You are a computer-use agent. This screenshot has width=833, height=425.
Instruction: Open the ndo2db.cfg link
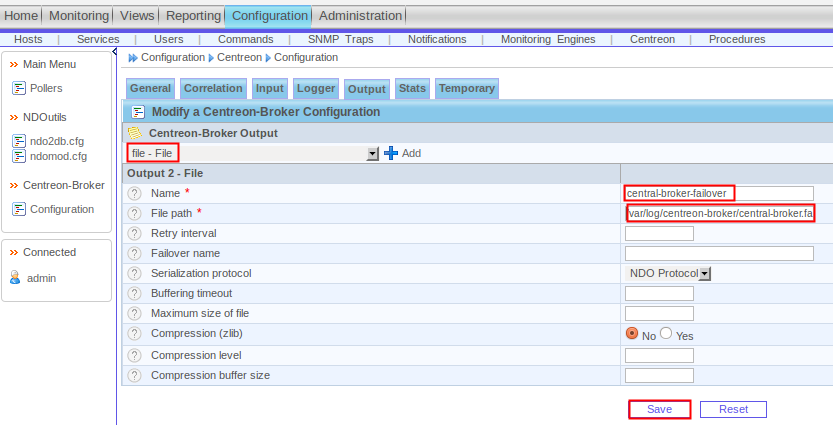click(x=57, y=141)
